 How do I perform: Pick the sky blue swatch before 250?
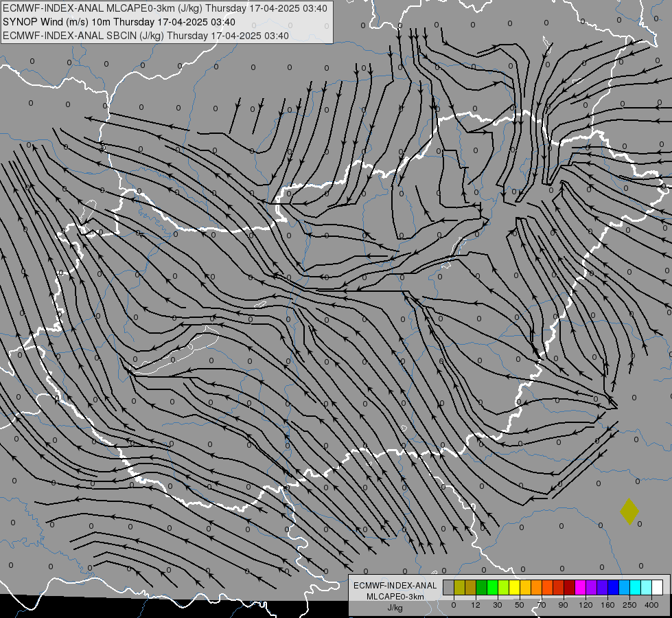pos(625,587)
